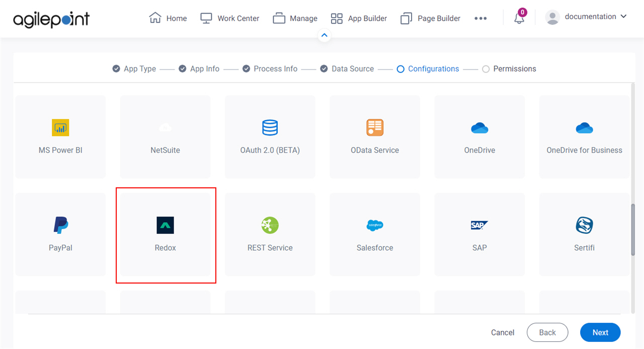
Task: Click the OAuth 2.0 (BETA) label
Action: tap(270, 150)
